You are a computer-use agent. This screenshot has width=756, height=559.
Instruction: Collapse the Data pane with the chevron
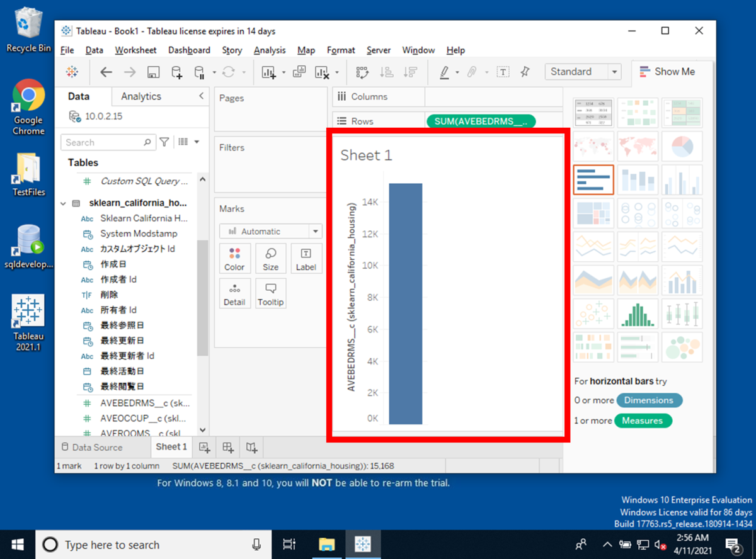[x=201, y=96]
